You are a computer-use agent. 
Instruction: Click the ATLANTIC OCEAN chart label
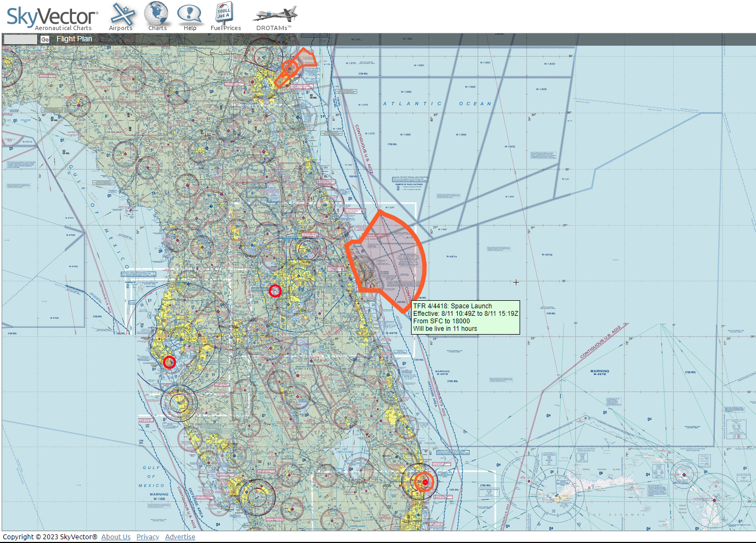[437, 104]
